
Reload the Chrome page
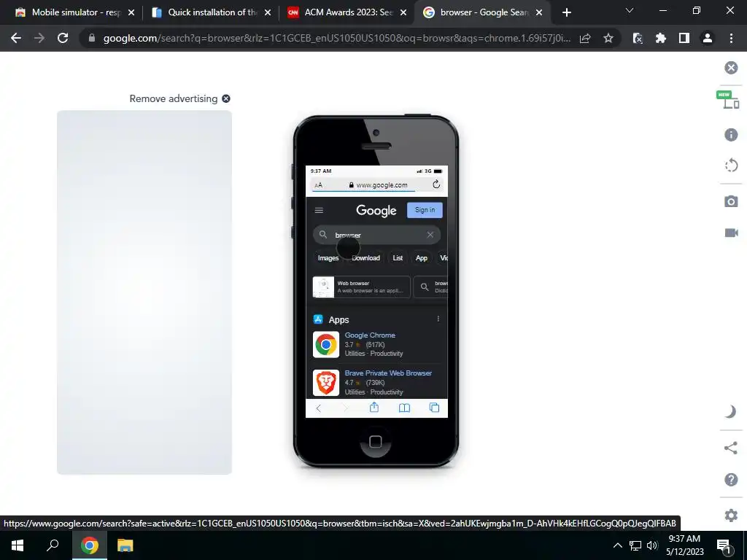[63, 38]
